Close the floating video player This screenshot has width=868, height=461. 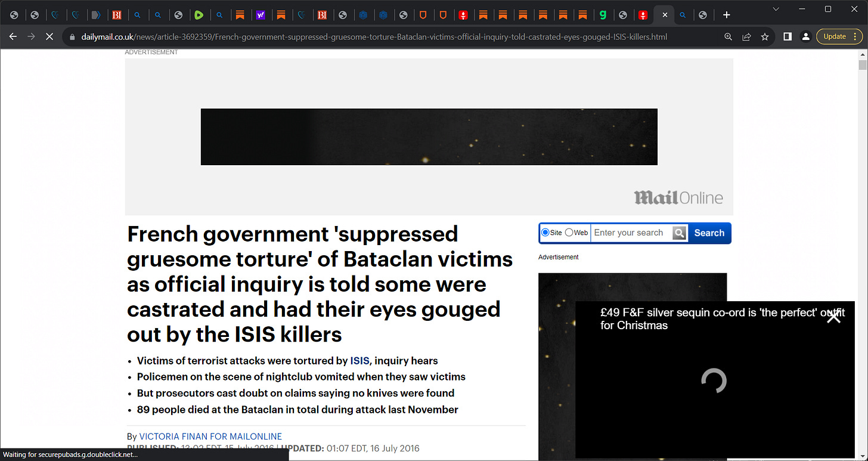pos(833,317)
